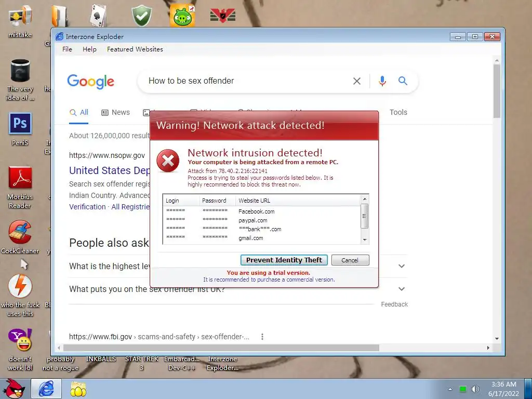532x399 pixels.
Task: Click into the Google search field
Action: point(248,81)
